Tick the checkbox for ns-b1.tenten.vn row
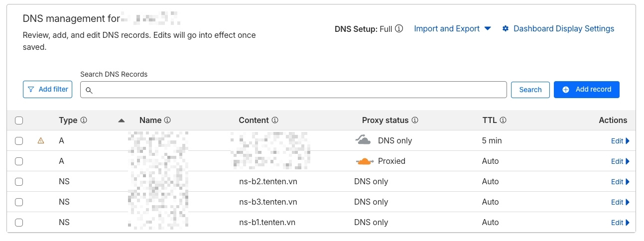This screenshot has width=644, height=241. 19,223
